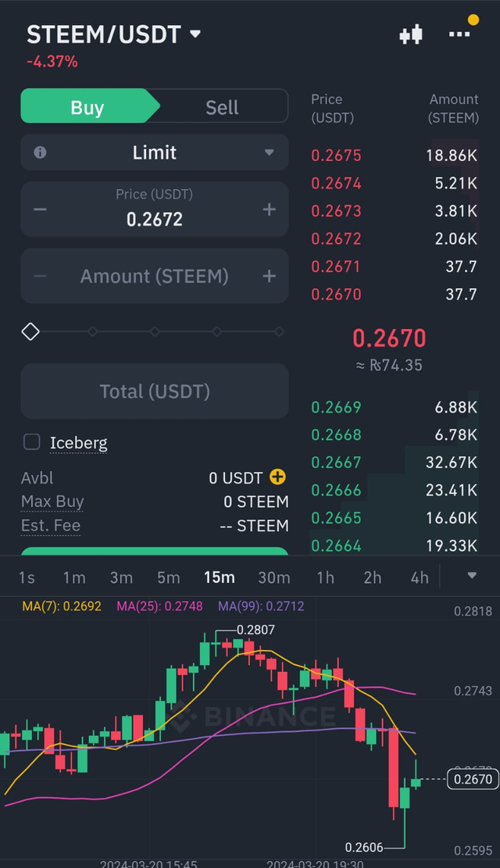Screen dimensions: 500x868
Task: Tap the yellow add funds plus icon
Action: [277, 477]
